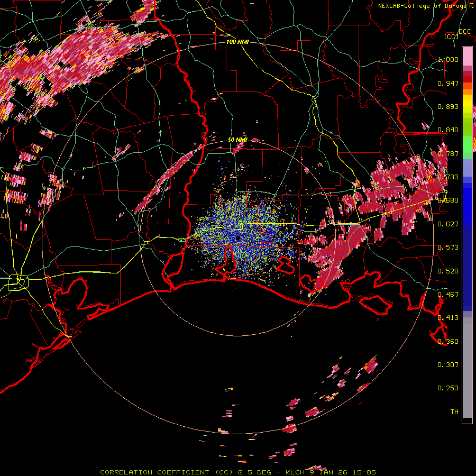Screen dimensions: 476x476
Task: Click the black radar site dot at map center
Action: [238, 238]
